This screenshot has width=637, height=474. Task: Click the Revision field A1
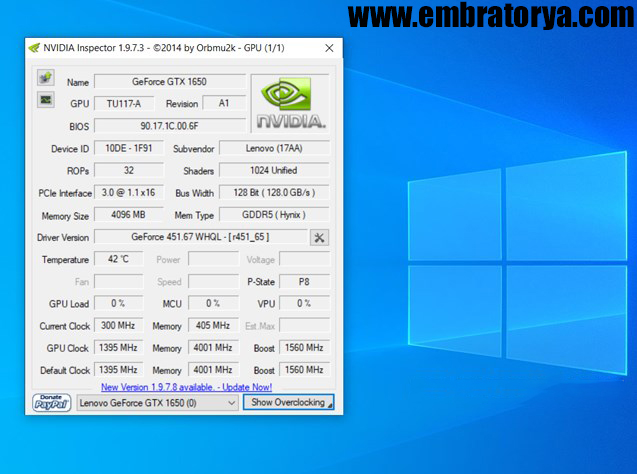point(224,103)
